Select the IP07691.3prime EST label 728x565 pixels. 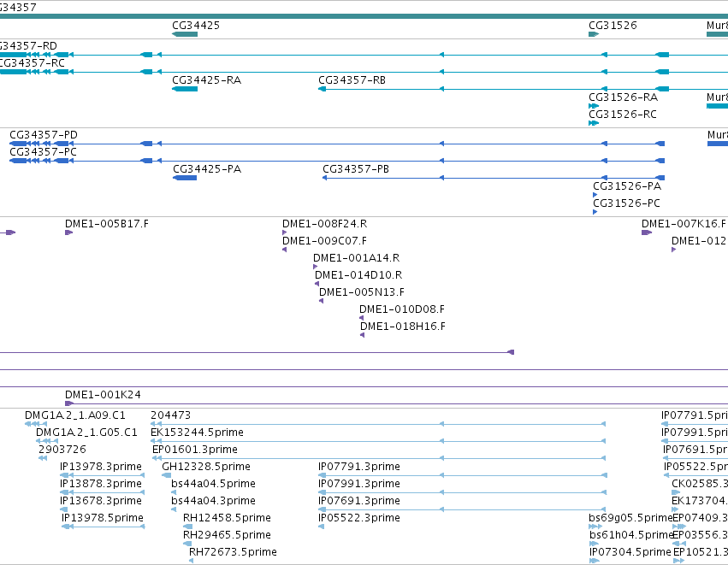[x=359, y=502]
